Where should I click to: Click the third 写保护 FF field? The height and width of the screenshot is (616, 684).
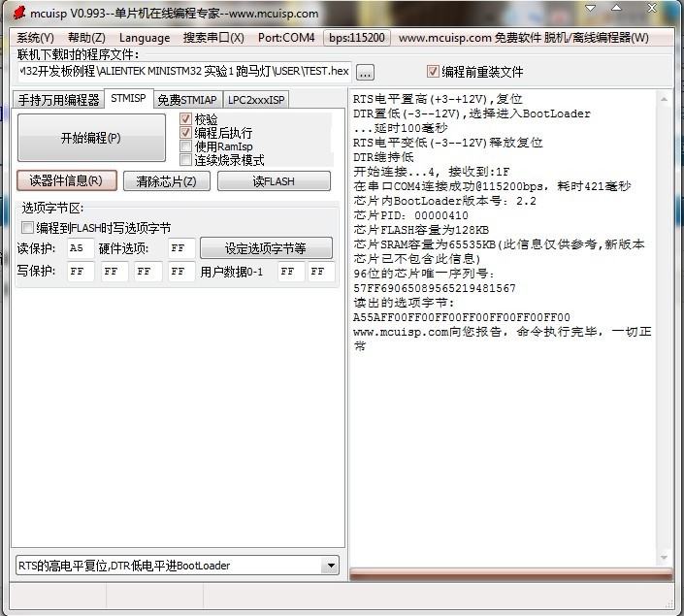pyautogui.click(x=148, y=272)
